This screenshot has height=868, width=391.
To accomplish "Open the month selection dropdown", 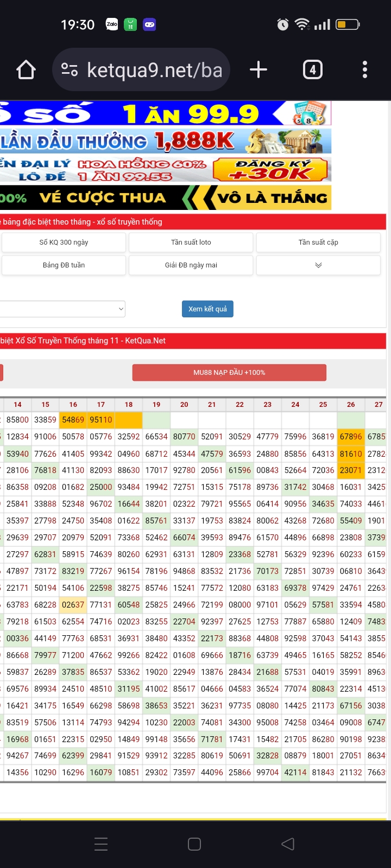I will (x=62, y=309).
